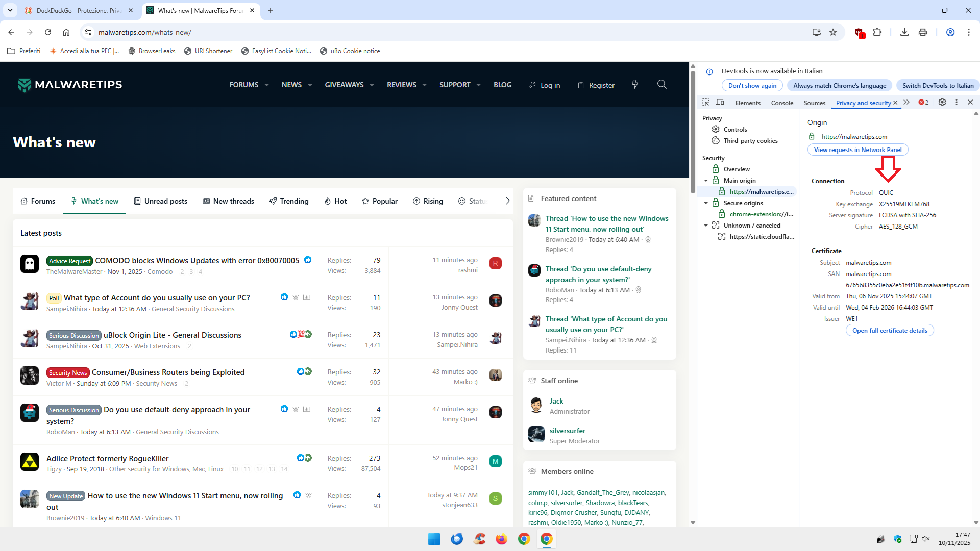
Task: Collapse the Main origin tree node
Action: (x=706, y=181)
